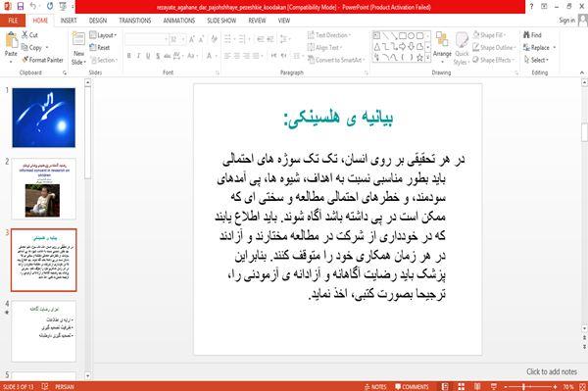Clear all formatting from text
Viewport: 588px width, 391px height.
click(x=214, y=39)
